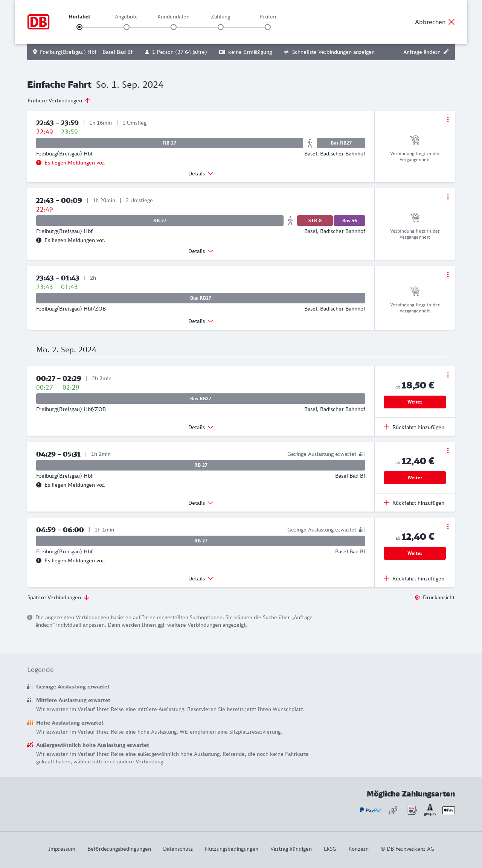Expand Details for the 23:43 – 01:43 connection
This screenshot has height=868, width=482.
[x=201, y=321]
